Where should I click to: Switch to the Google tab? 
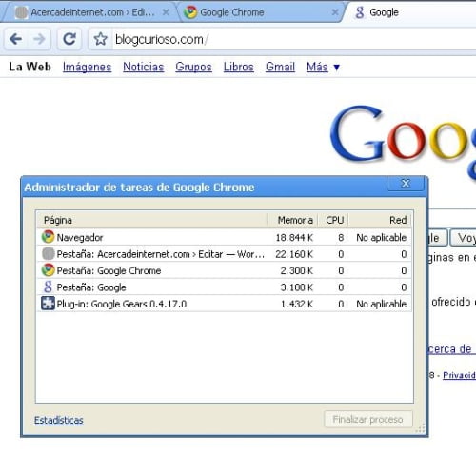point(412,12)
